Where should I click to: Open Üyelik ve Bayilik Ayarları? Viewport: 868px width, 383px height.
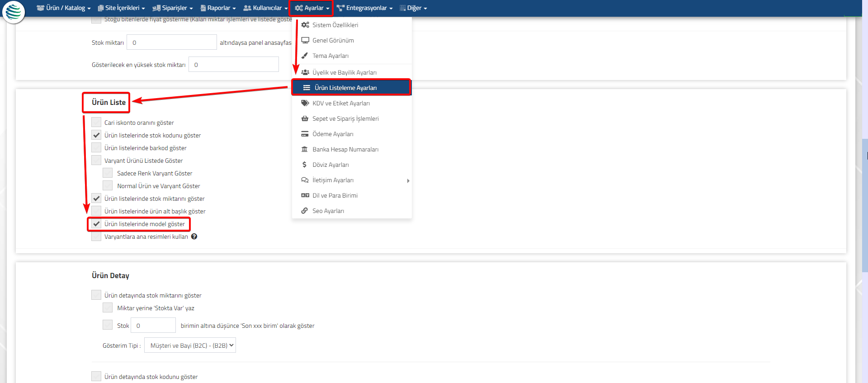coord(352,72)
